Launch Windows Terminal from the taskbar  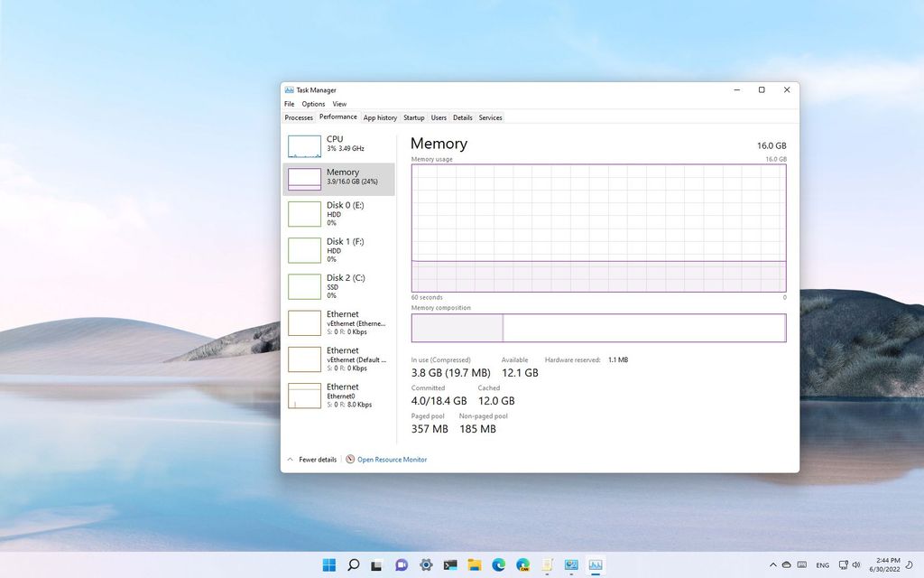pos(449,564)
